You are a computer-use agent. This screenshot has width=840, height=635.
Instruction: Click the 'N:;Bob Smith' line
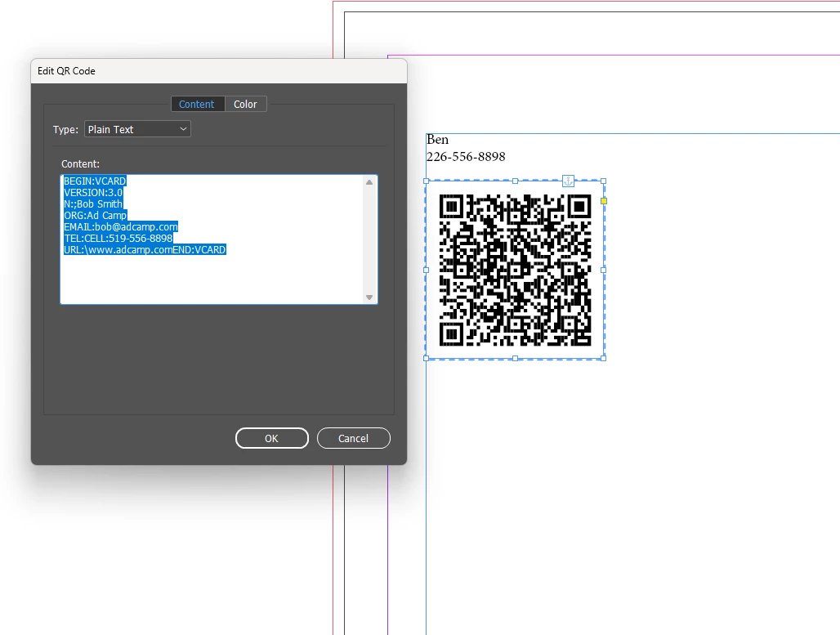click(93, 203)
